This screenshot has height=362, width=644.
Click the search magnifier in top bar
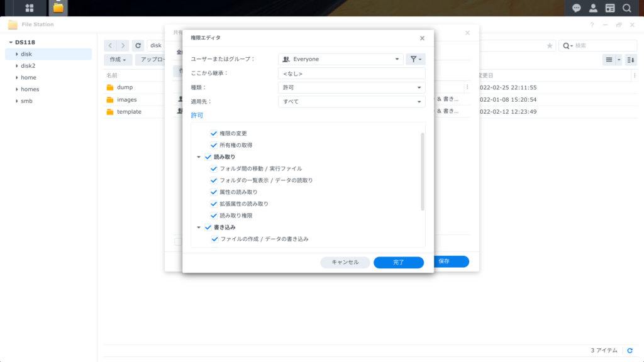click(626, 8)
